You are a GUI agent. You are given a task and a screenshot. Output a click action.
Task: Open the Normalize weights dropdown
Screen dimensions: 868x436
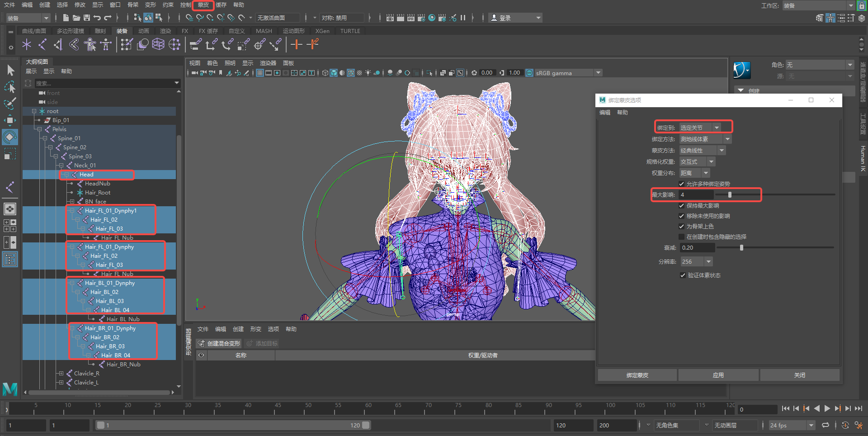(697, 161)
